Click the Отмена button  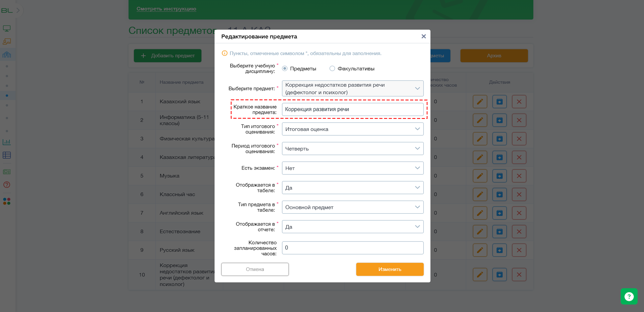255,269
